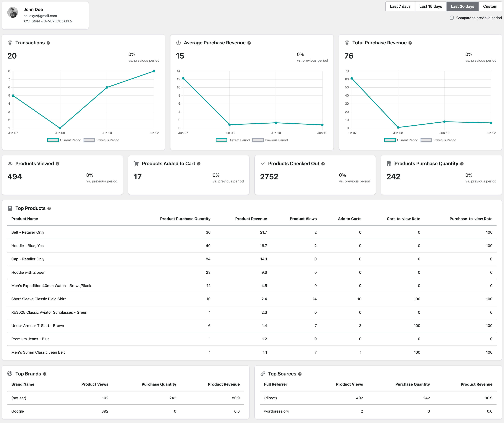This screenshot has height=423, width=504.
Task: Toggle Previous Period legend in Total Purchase Revenue chart
Action: 438,140
